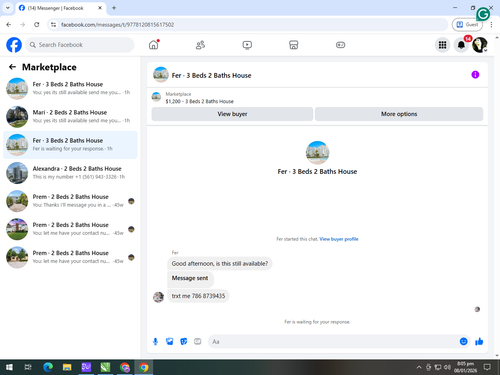The height and width of the screenshot is (375, 500).
Task: Open the site information icon in address bar
Action: pyautogui.click(x=53, y=25)
